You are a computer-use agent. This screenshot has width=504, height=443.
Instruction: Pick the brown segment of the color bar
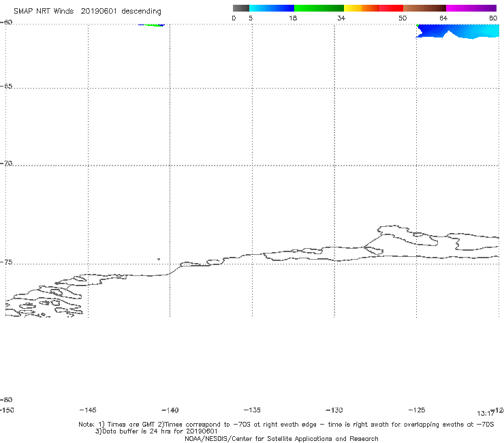424,8
